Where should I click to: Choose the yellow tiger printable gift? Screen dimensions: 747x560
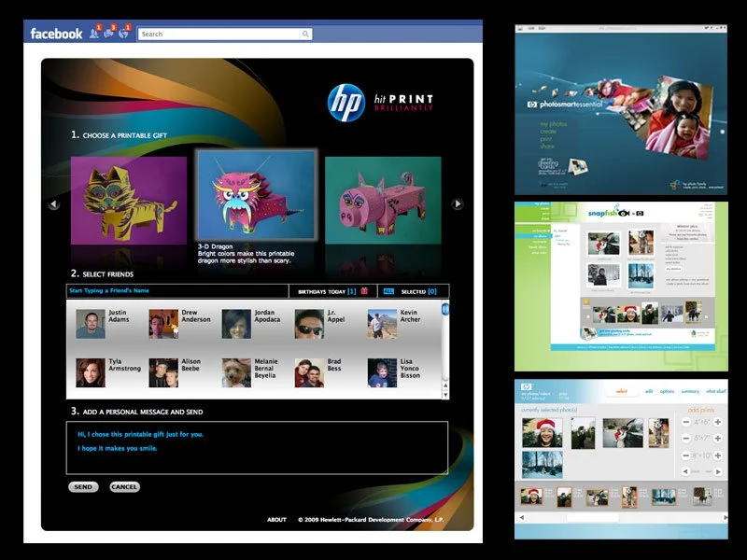129,201
